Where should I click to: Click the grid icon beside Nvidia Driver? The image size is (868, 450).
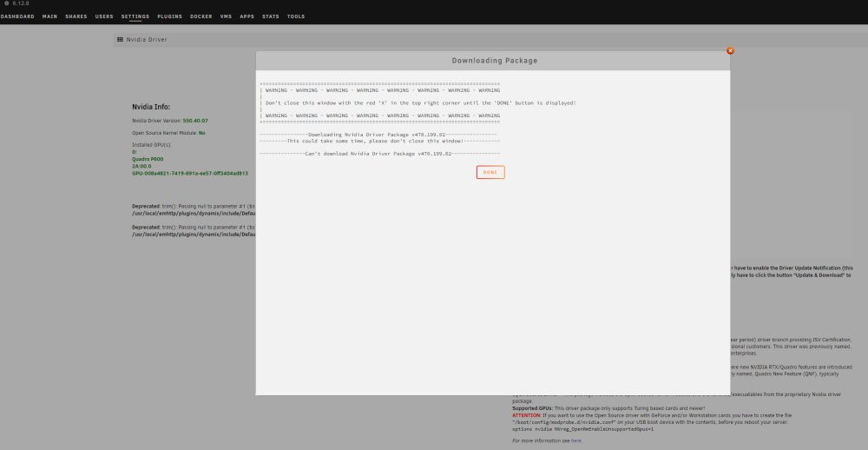pos(120,40)
